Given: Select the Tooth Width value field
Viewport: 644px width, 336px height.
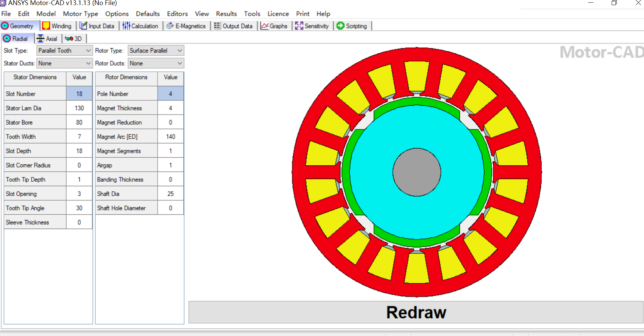Looking at the screenshot, I should (79, 137).
